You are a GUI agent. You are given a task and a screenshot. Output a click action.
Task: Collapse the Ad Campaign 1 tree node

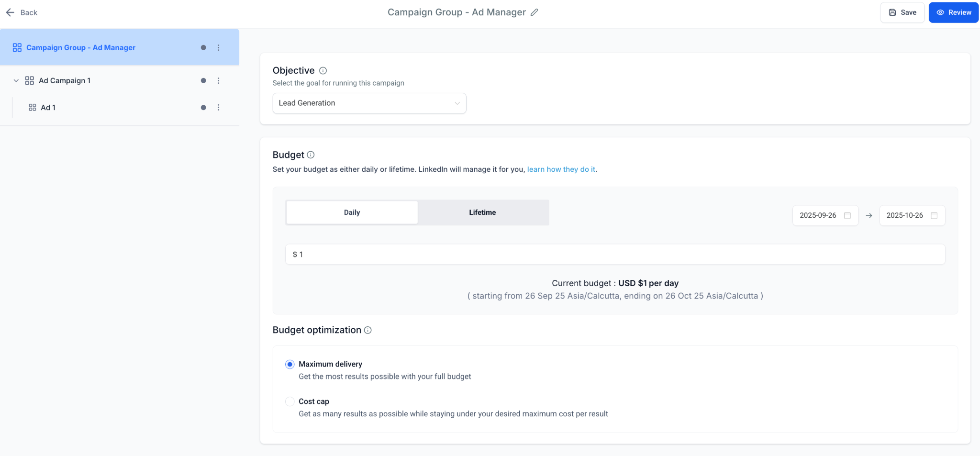pyautogui.click(x=16, y=81)
